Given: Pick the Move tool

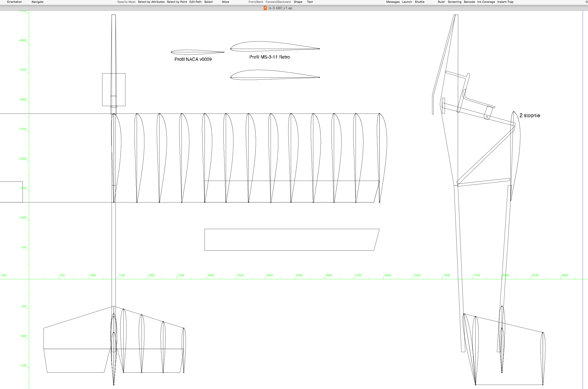Looking at the screenshot, I should point(225,2).
